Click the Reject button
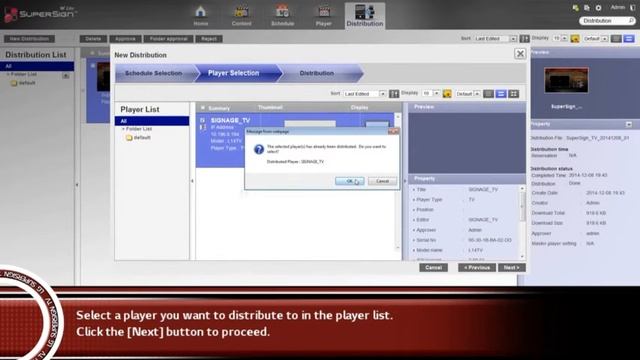The height and width of the screenshot is (360, 640). (x=209, y=39)
